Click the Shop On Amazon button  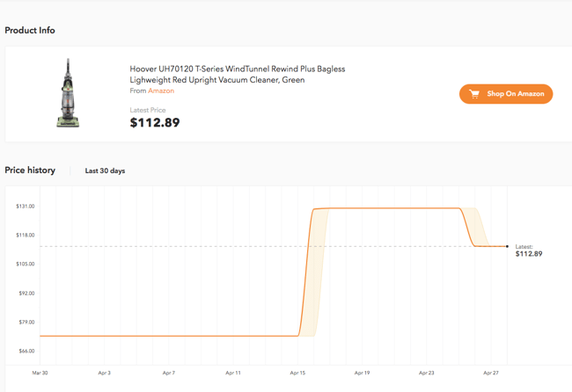[x=506, y=94]
